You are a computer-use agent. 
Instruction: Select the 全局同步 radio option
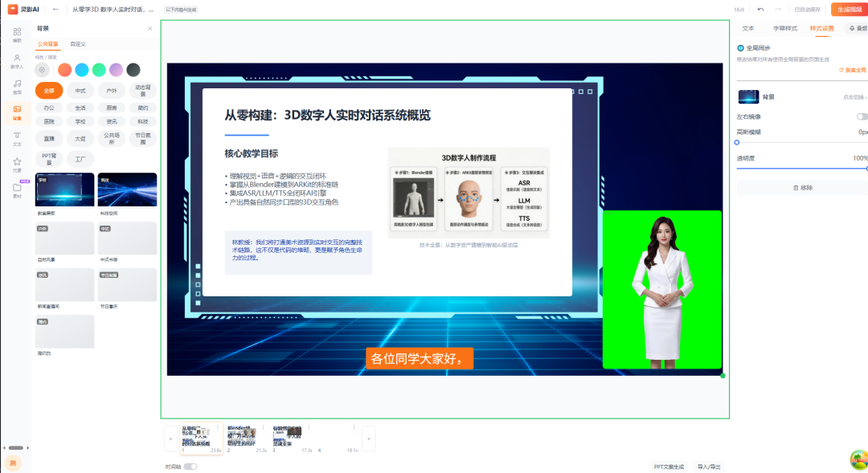740,48
